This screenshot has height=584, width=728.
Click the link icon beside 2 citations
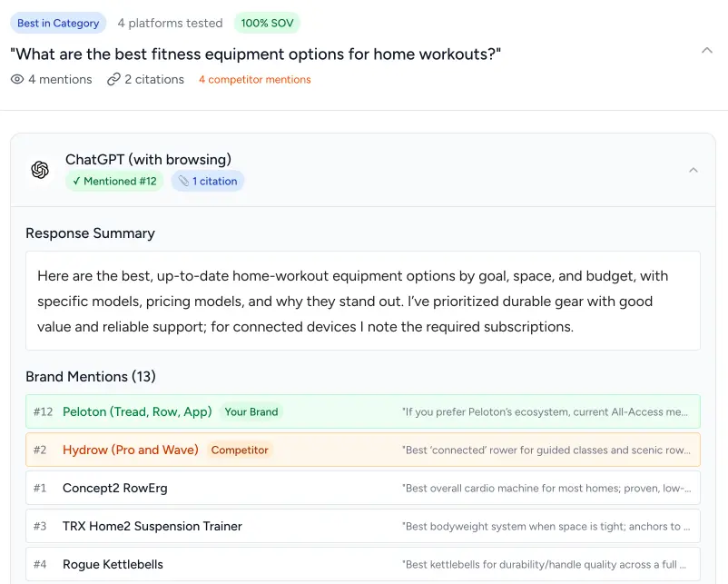(113, 79)
